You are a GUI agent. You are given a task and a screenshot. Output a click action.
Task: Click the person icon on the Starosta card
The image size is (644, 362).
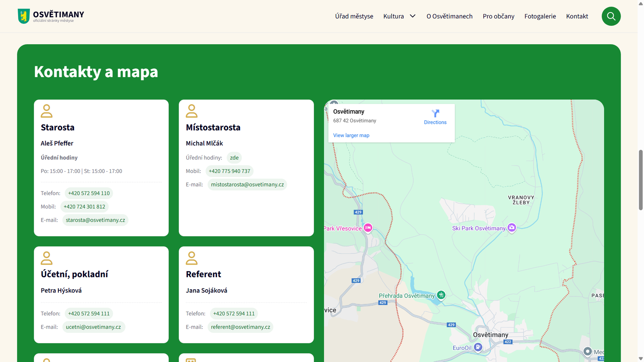tap(46, 111)
